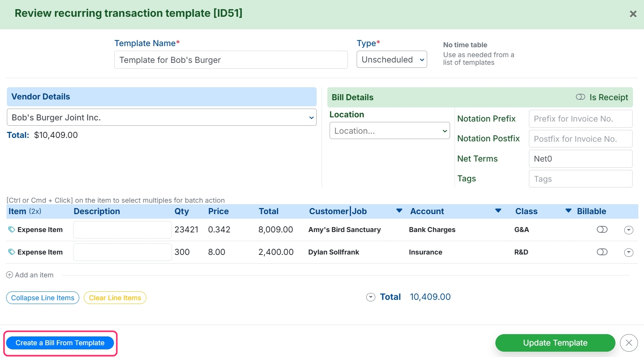Click the Update Template button
Image resolution: width=644 pixels, height=357 pixels.
[555, 343]
